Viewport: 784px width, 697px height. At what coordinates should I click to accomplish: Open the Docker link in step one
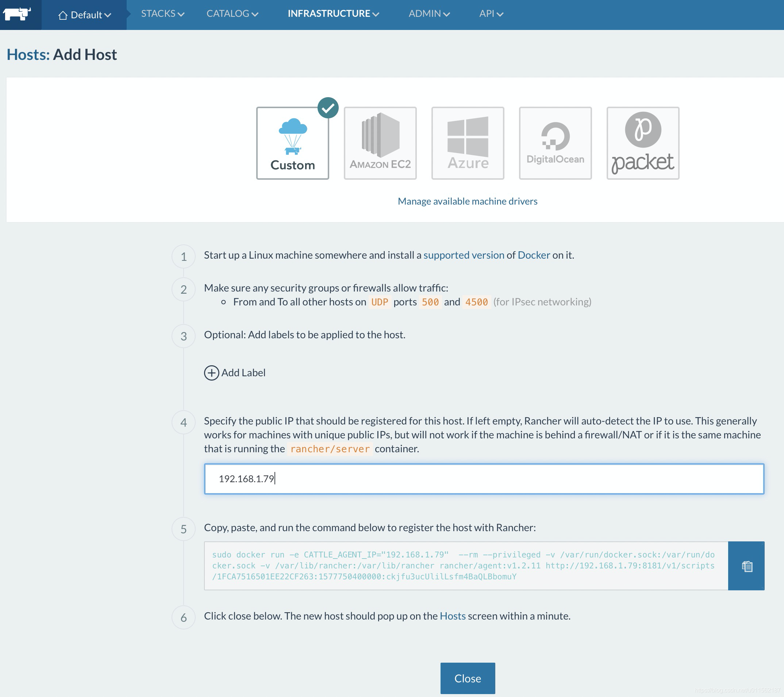(x=534, y=255)
